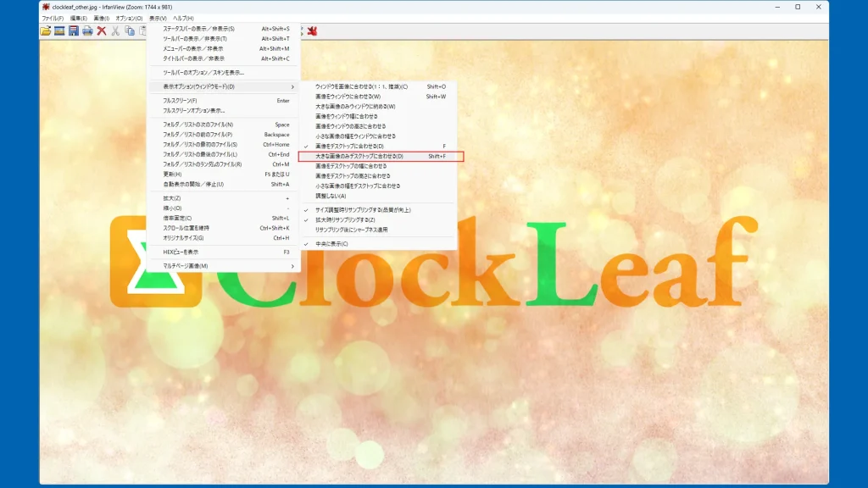868x488 pixels.
Task: Enable リサンプリング後にシャープネス適用
Action: [379, 230]
